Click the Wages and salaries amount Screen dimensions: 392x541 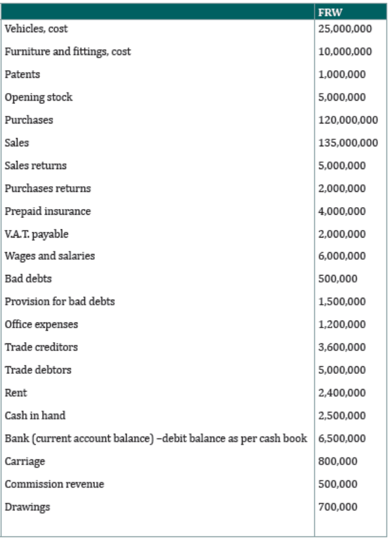(342, 256)
